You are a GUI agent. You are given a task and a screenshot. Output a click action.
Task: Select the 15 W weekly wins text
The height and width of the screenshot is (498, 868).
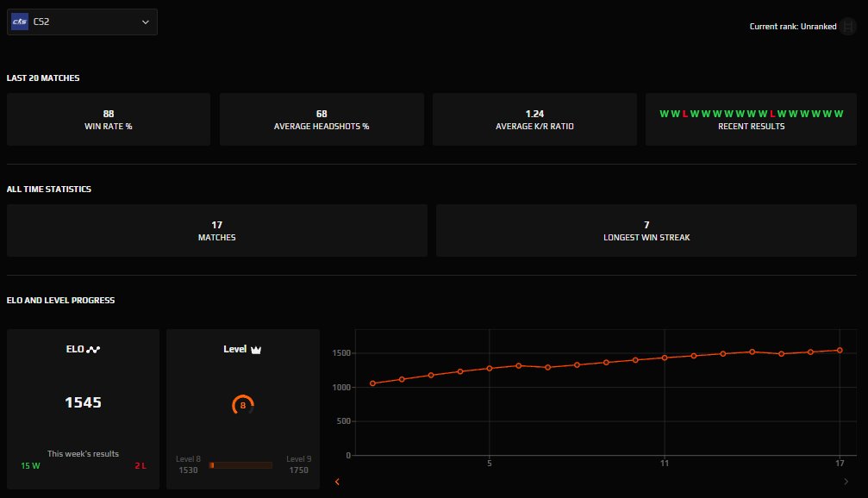coord(31,465)
